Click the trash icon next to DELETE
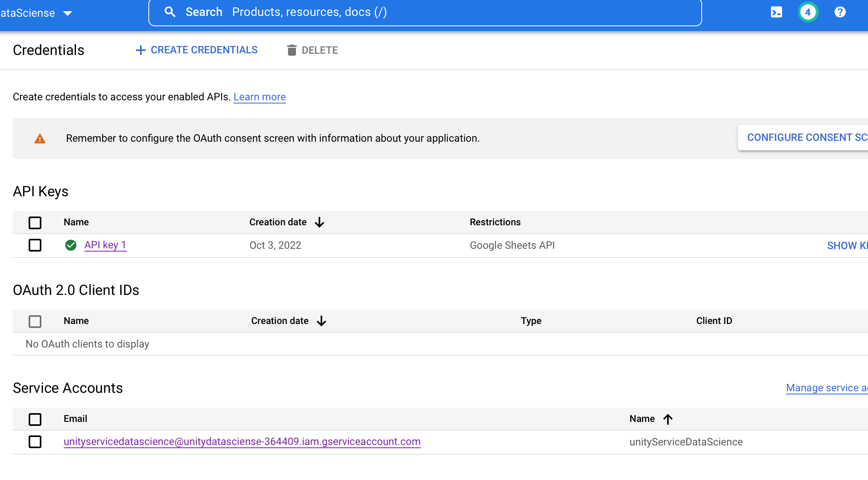 [x=292, y=50]
